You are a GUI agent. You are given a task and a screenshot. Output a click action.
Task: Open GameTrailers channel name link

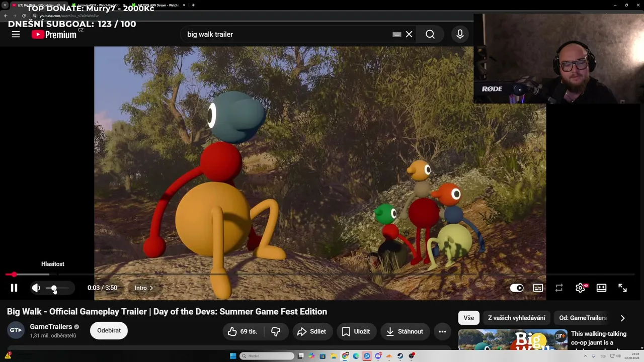coord(51,327)
